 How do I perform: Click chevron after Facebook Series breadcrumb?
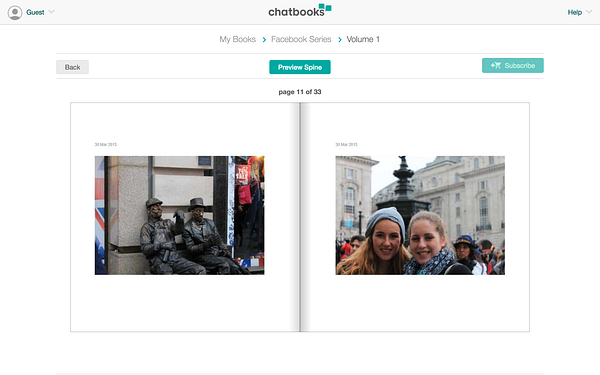(339, 39)
